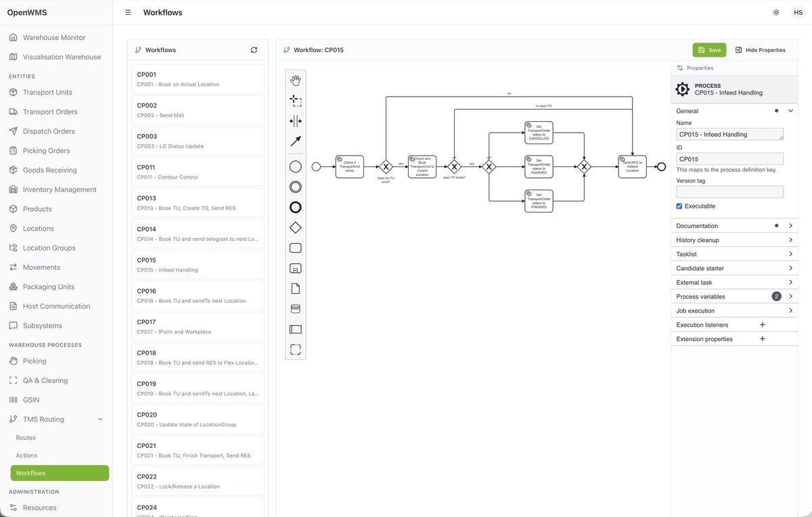812x517 pixels.
Task: Create a pool/participant from palette
Action: [x=296, y=329]
